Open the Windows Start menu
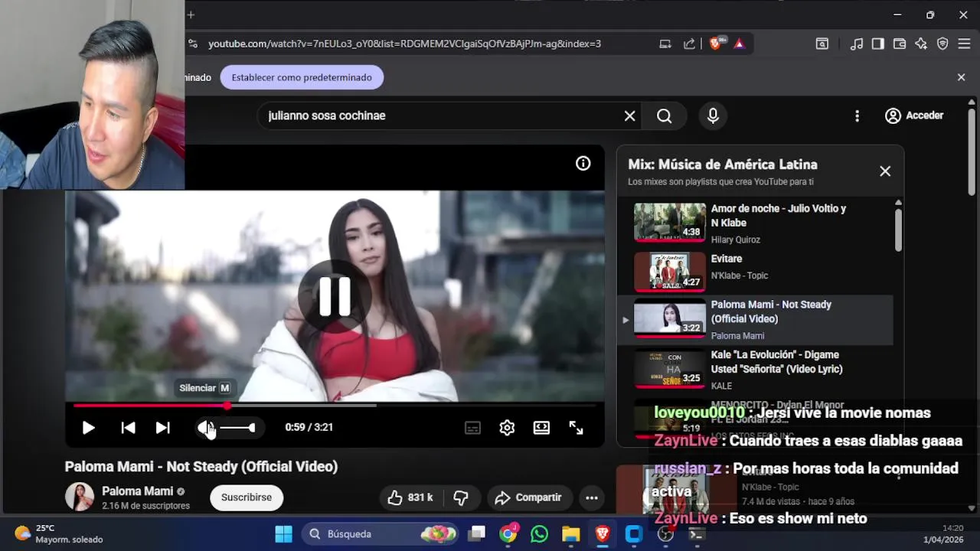This screenshot has width=980, height=551. 283,534
